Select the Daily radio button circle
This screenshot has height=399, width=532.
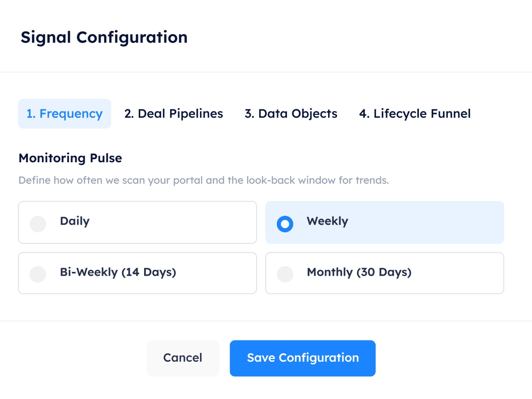pyautogui.click(x=38, y=224)
